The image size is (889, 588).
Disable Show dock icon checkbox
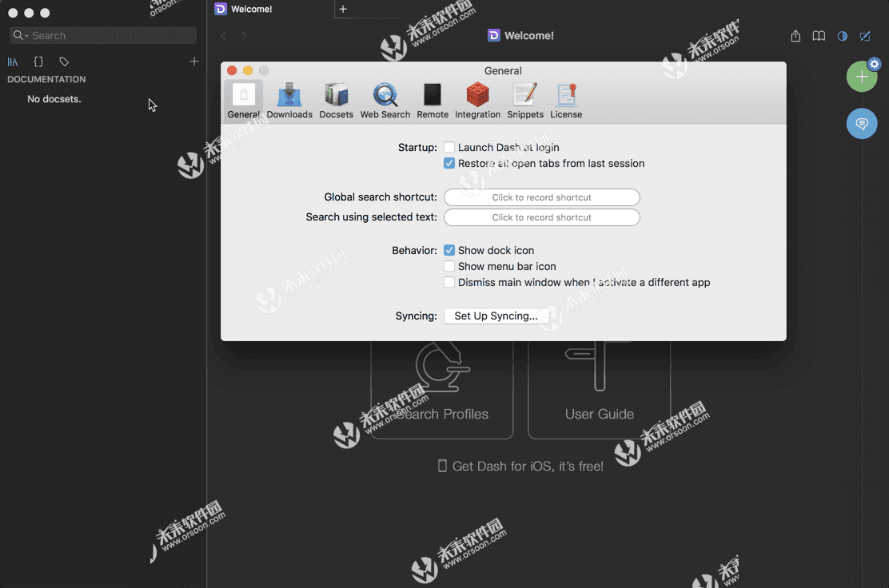(x=449, y=250)
